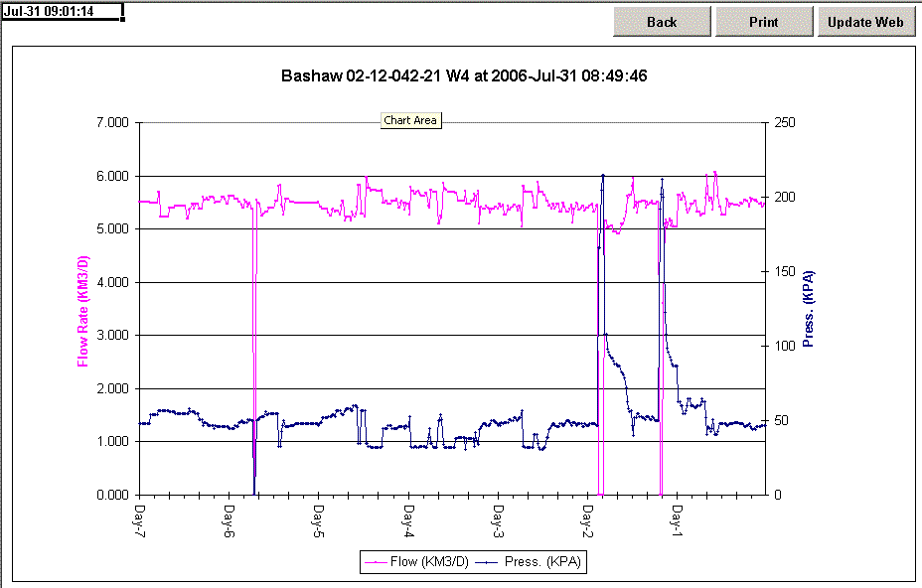Click the 250 value on right axis
Image resolution: width=922 pixels, height=588 pixels.
(784, 123)
